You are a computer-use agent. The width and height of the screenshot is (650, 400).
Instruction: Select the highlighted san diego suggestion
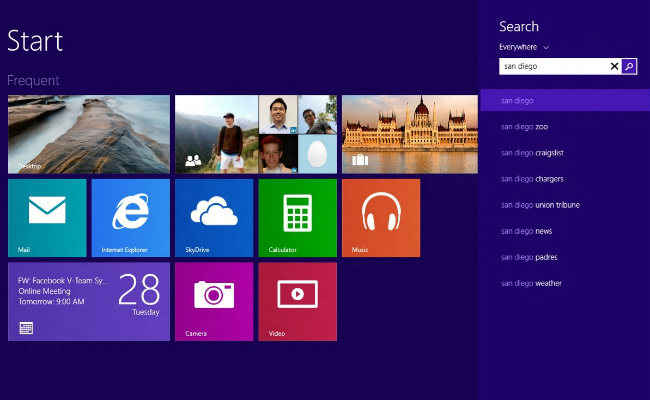coord(565,100)
